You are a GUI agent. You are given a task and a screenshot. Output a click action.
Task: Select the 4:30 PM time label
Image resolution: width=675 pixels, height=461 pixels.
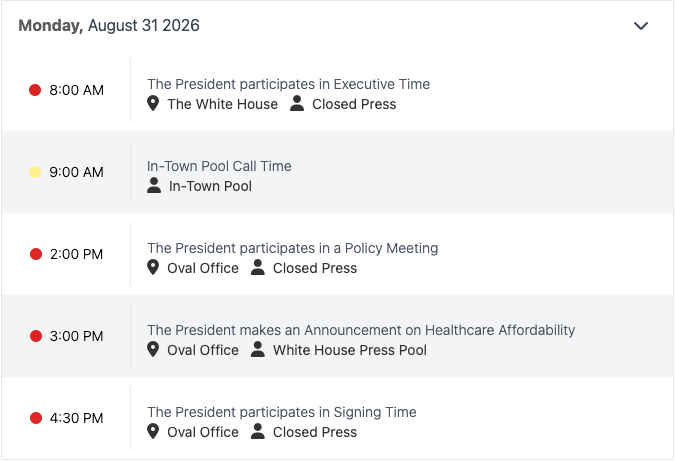click(76, 418)
